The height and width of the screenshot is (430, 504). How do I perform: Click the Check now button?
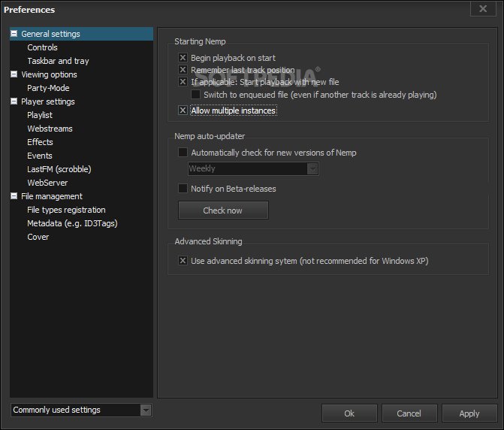coord(223,210)
